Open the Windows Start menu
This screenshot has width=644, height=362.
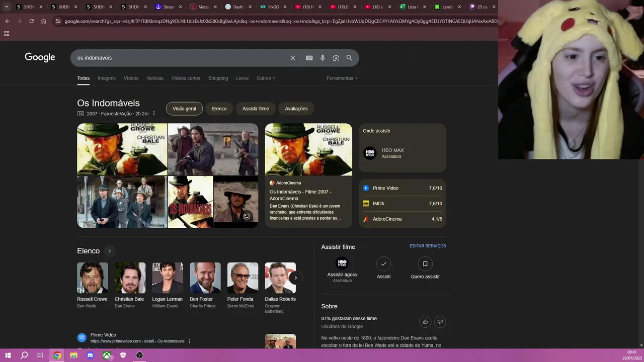[8, 355]
